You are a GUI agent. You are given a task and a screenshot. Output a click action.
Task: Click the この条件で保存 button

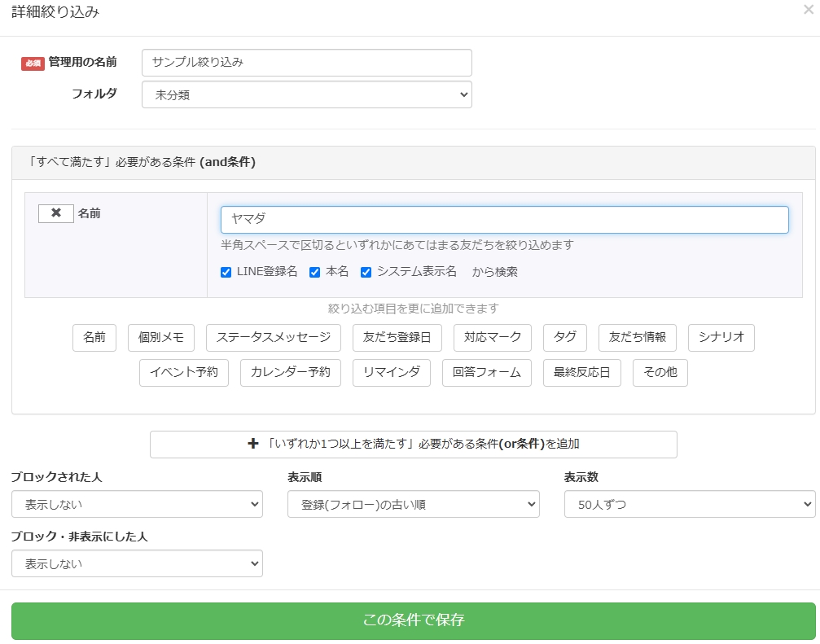coord(413,620)
